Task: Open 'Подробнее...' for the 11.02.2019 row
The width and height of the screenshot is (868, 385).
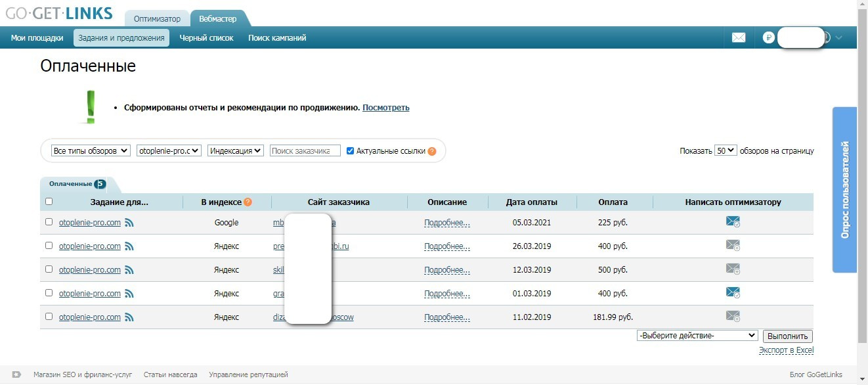Action: tap(447, 317)
